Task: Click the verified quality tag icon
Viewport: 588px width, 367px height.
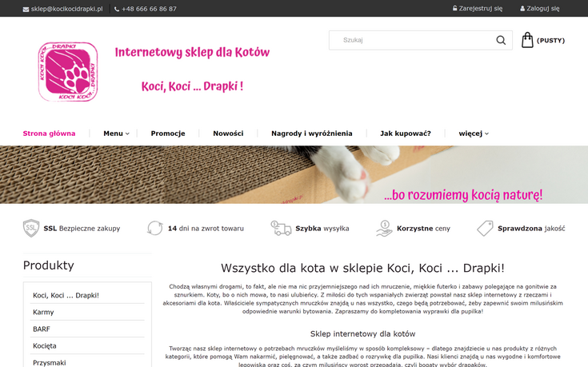Action: click(485, 228)
